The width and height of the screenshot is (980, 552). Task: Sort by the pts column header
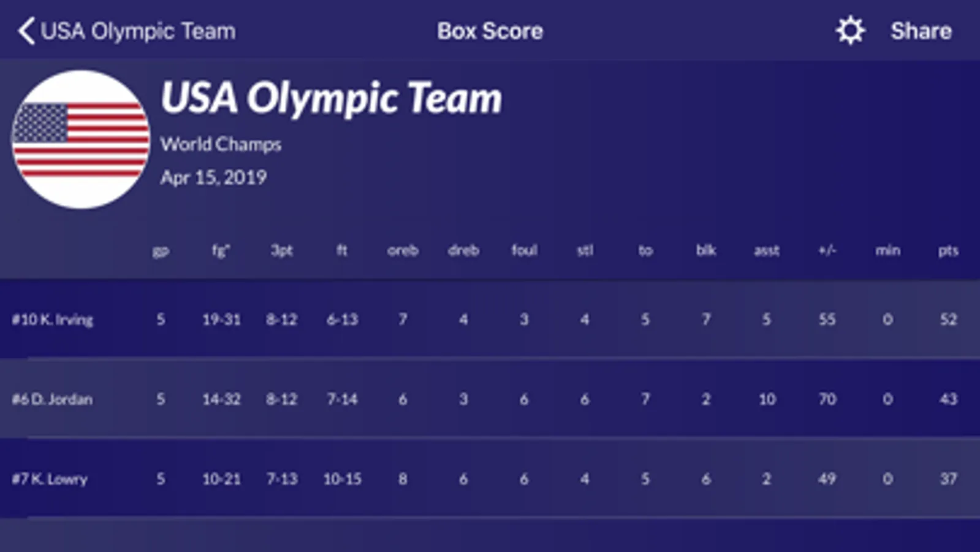pyautogui.click(x=948, y=250)
